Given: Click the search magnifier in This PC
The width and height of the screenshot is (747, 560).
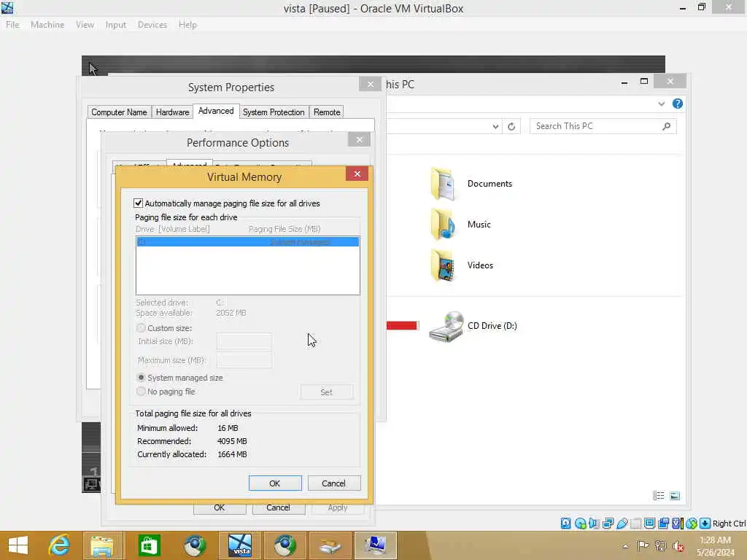Looking at the screenshot, I should tap(666, 126).
